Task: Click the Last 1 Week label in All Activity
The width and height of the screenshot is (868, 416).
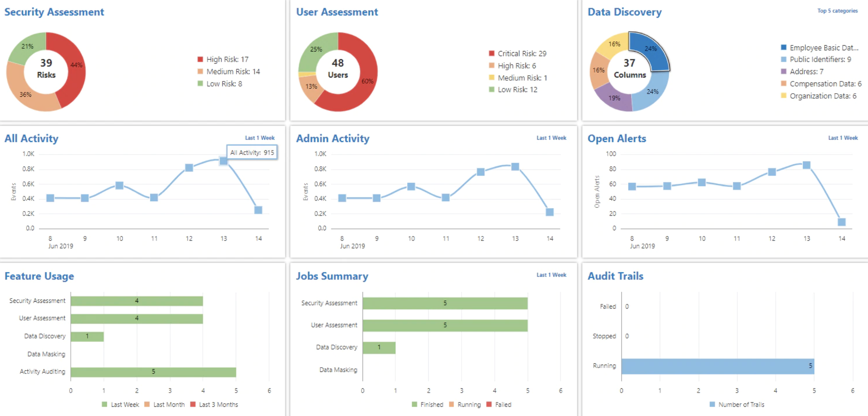Action: point(260,138)
